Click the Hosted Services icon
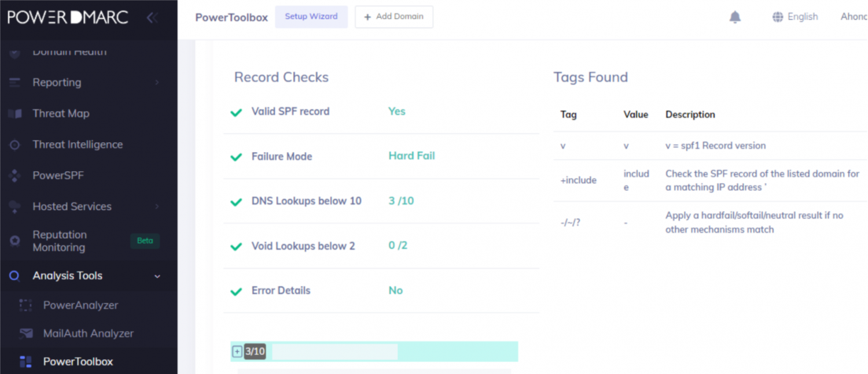 click(x=14, y=206)
